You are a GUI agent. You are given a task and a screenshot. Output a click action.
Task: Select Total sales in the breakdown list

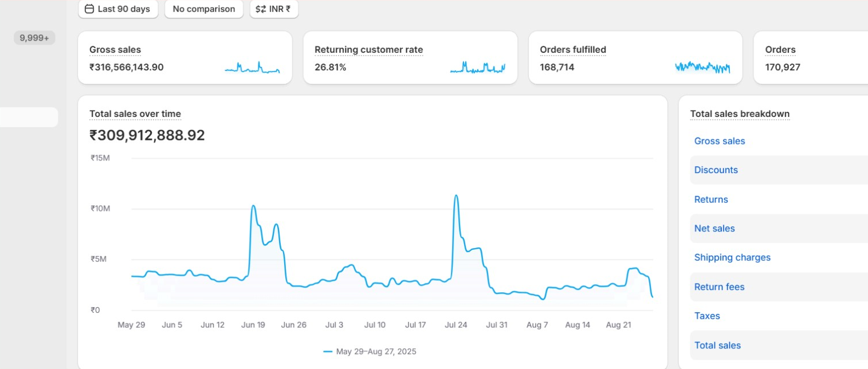coord(717,345)
